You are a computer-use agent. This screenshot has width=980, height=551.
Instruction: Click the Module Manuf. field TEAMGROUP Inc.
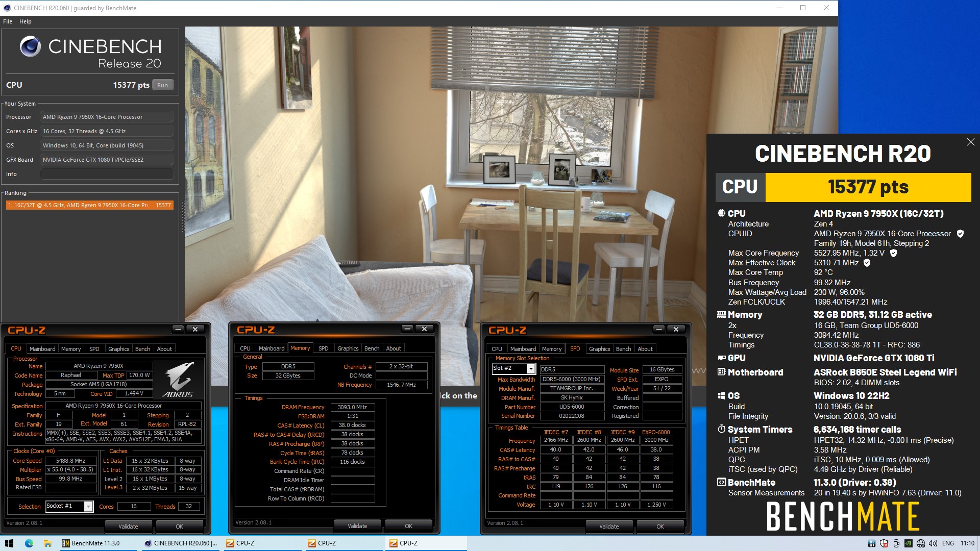click(x=572, y=388)
